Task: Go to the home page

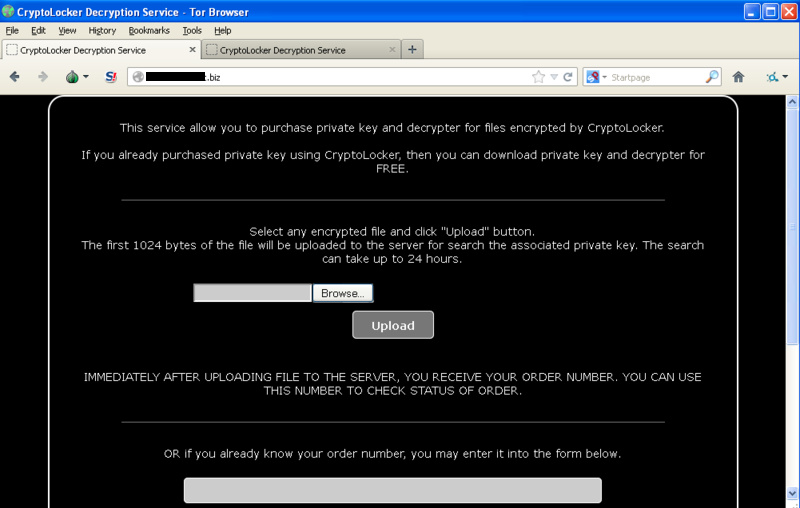Action: 738,77
